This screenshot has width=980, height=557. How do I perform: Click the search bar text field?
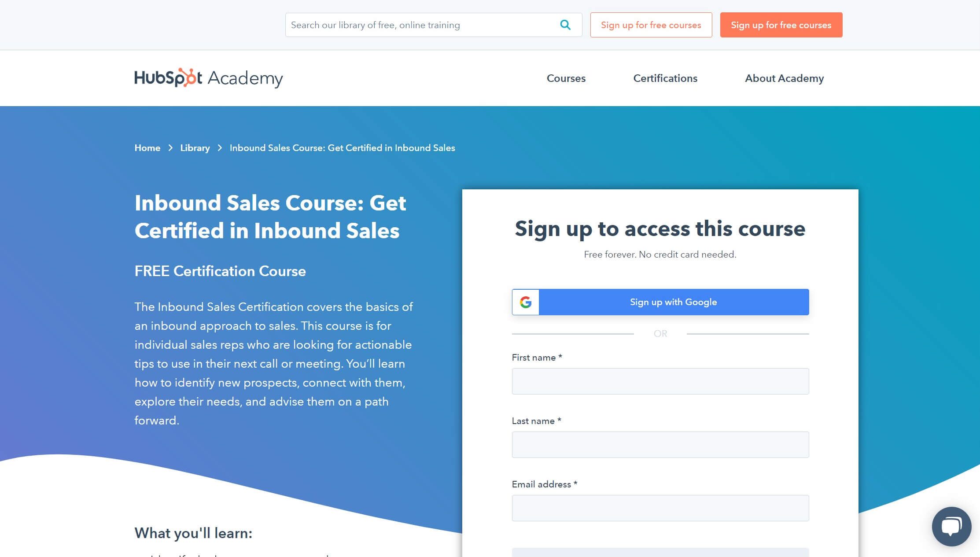[x=421, y=25]
